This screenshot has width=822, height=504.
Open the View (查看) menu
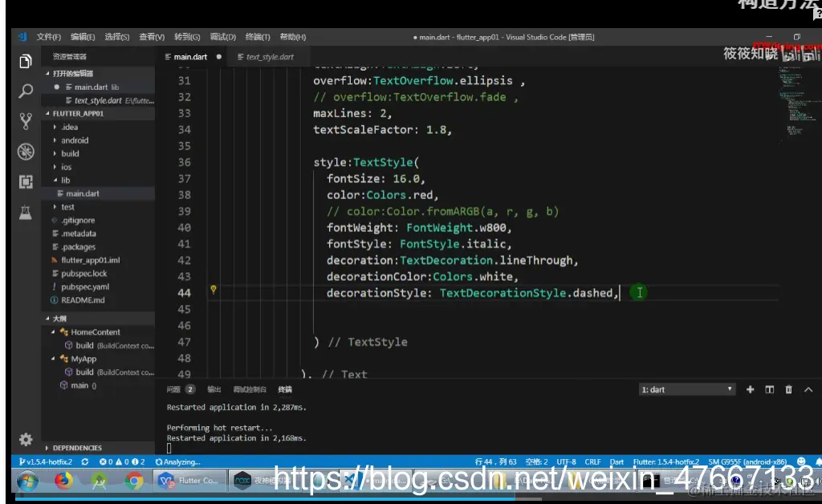click(152, 37)
